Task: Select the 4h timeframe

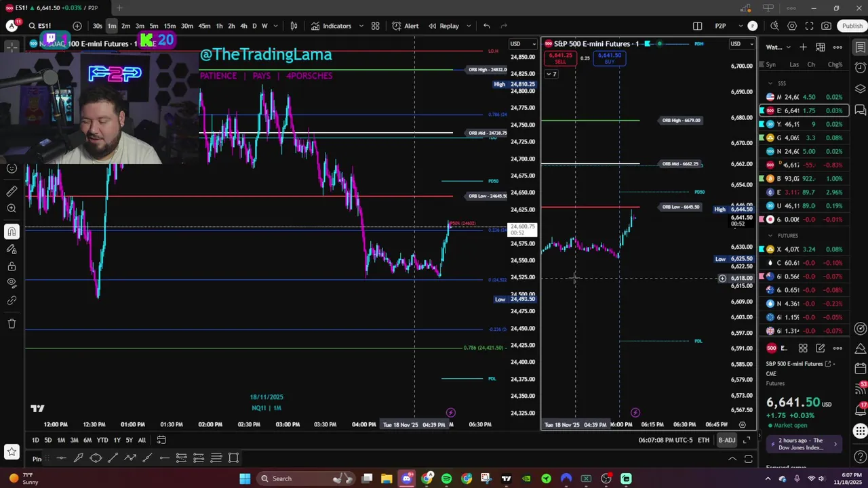Action: [243, 26]
